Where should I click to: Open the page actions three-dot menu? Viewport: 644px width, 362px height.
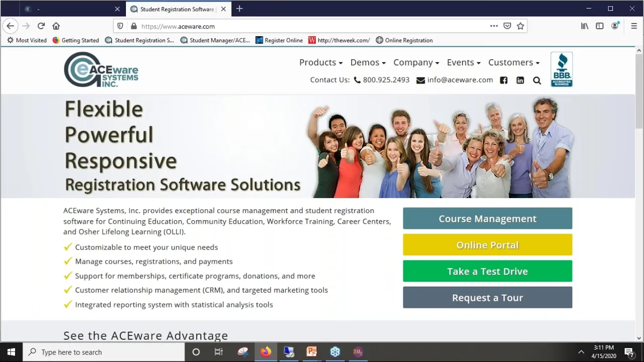click(494, 26)
